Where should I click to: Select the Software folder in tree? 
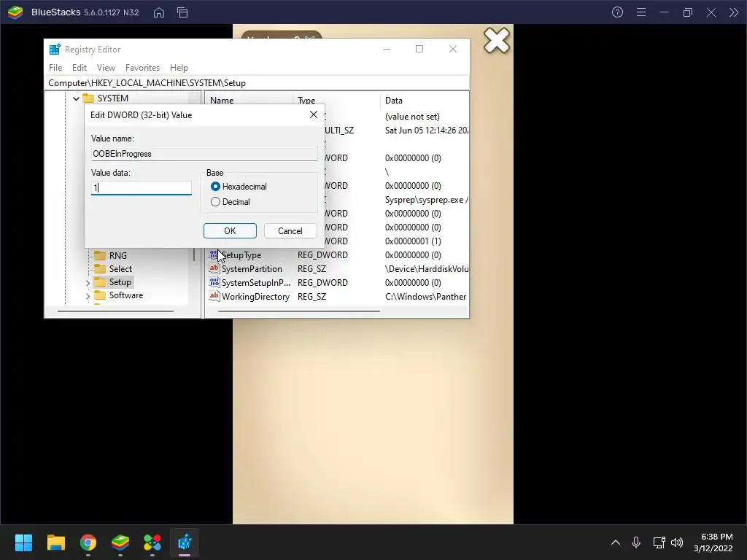point(125,295)
